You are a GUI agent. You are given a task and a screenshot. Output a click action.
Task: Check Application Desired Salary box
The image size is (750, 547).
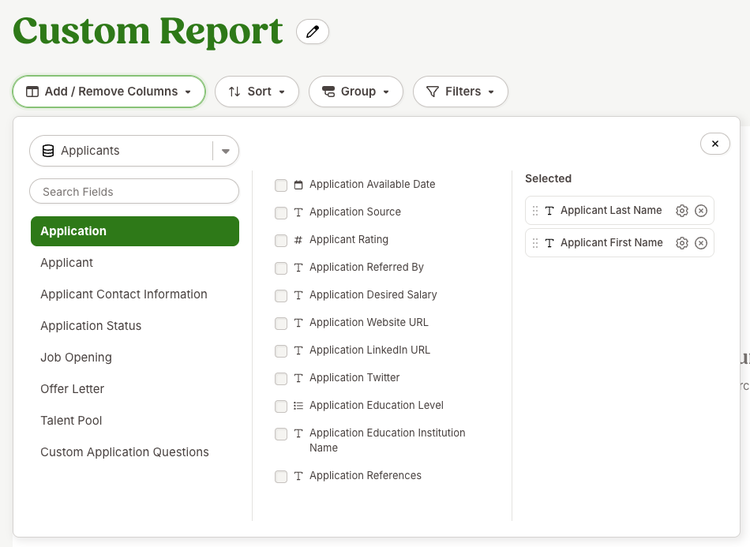point(281,295)
